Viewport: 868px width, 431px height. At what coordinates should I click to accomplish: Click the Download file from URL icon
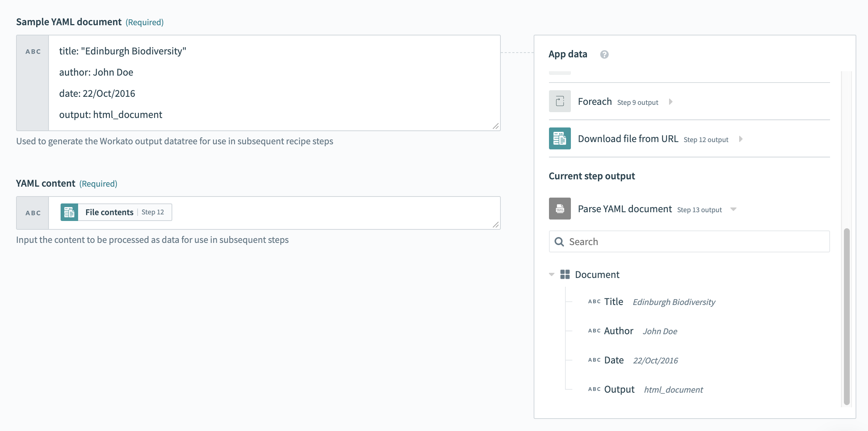pyautogui.click(x=560, y=138)
